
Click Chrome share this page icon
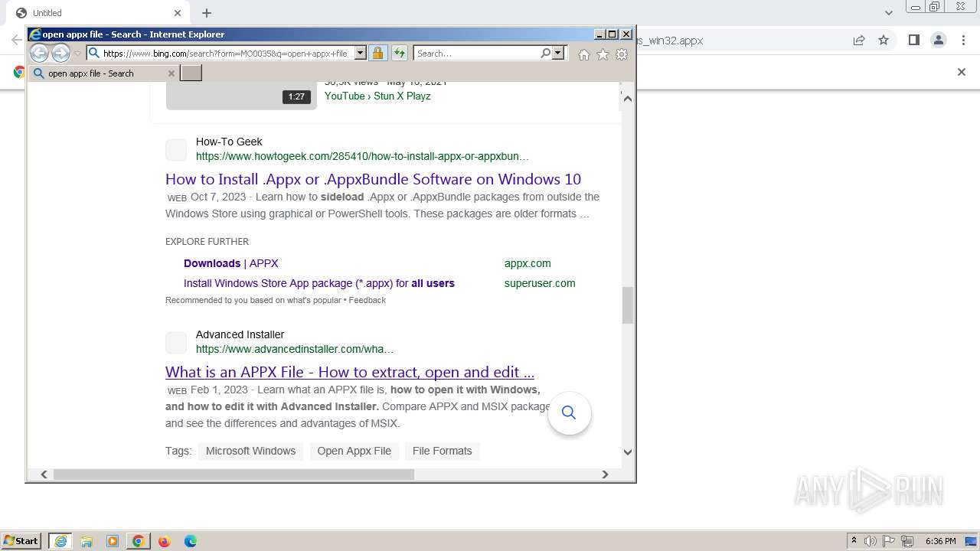[859, 41]
